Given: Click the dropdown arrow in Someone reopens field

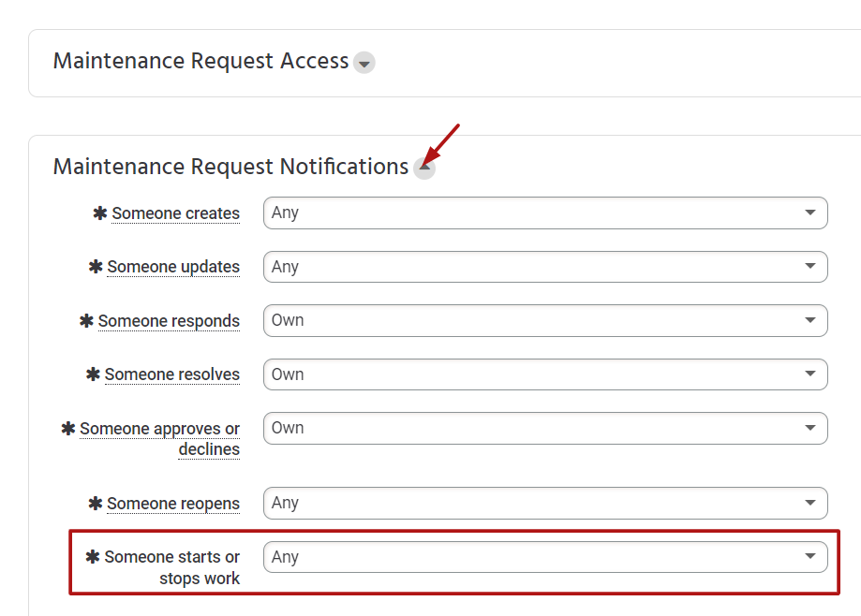Looking at the screenshot, I should click(809, 503).
